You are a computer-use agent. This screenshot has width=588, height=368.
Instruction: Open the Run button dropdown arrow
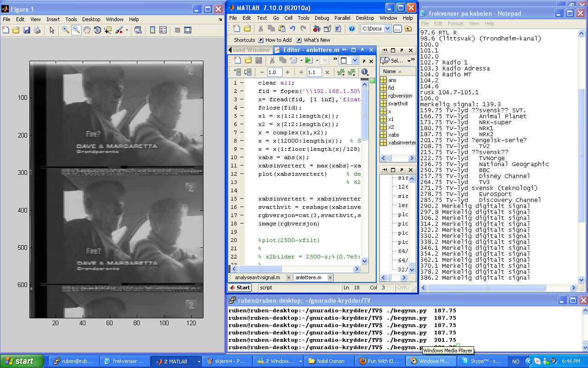[317, 60]
